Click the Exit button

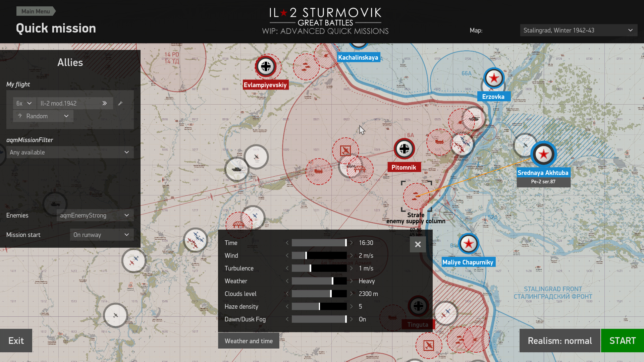[x=16, y=341]
